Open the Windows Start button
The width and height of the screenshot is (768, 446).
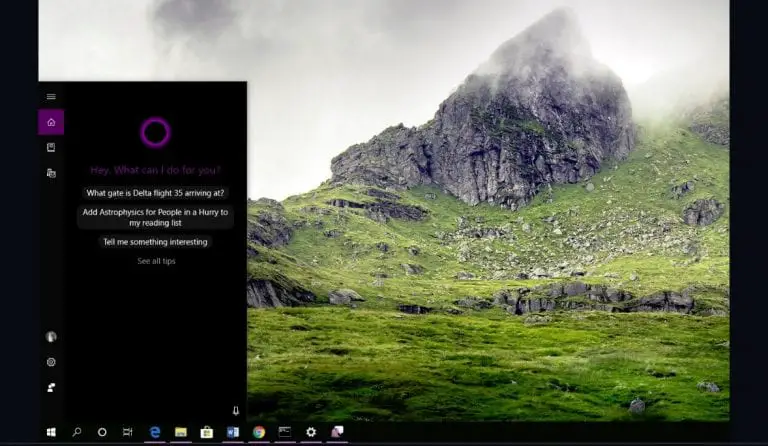pos(51,432)
